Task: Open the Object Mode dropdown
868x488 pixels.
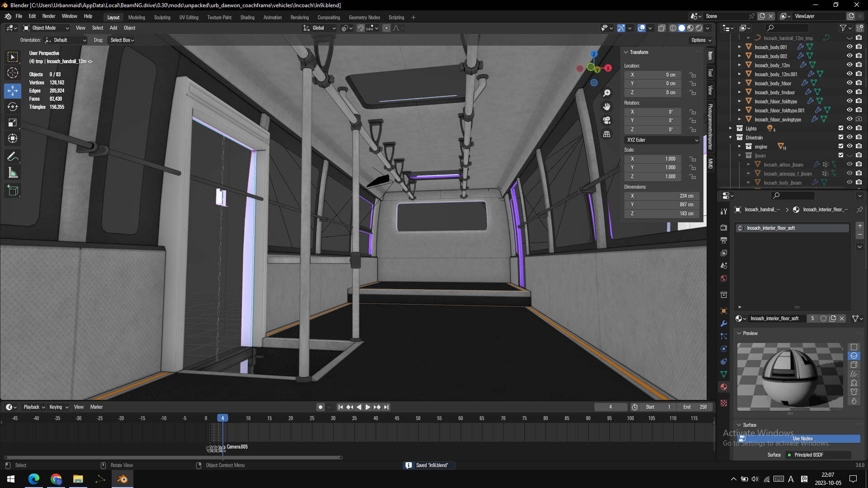Action: tap(46, 28)
